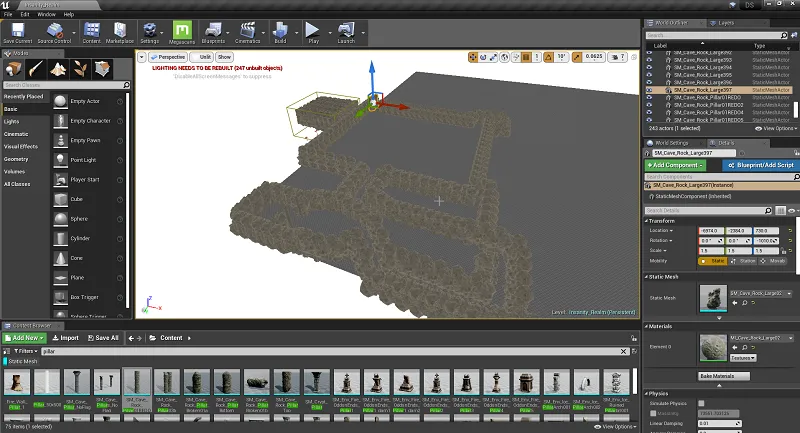
Task: Use selected asset arrow for Static Mesh
Action: [x=735, y=303]
